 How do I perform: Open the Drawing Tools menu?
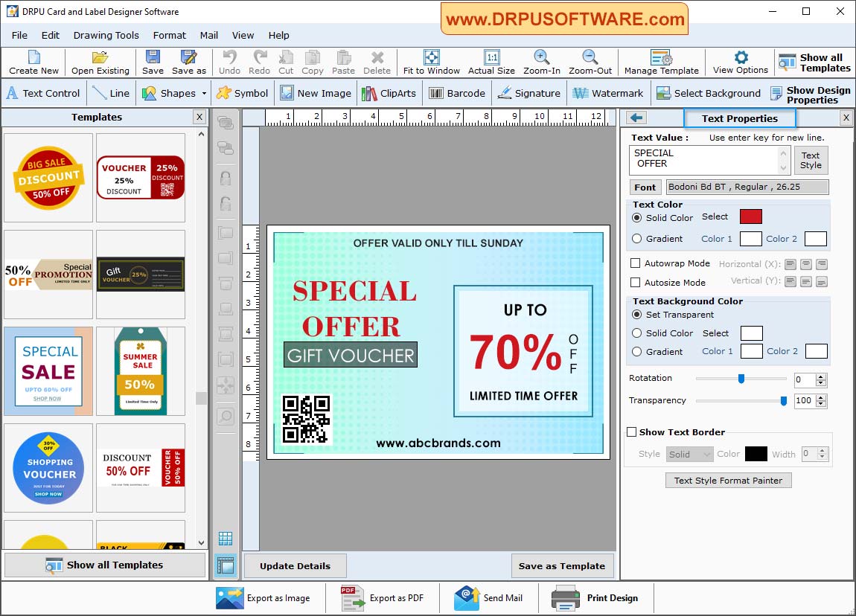coord(106,35)
